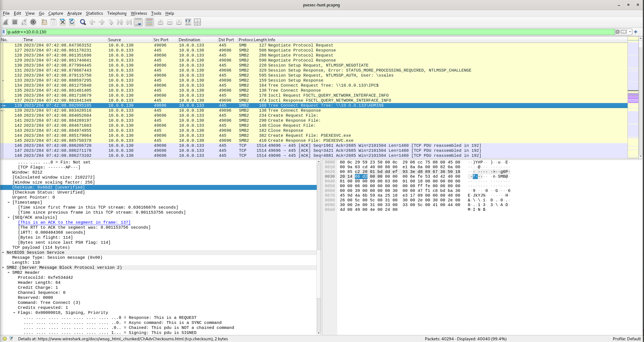The width and height of the screenshot is (644, 342).
Task: Open the Statistics menu
Action: pyautogui.click(x=94, y=13)
